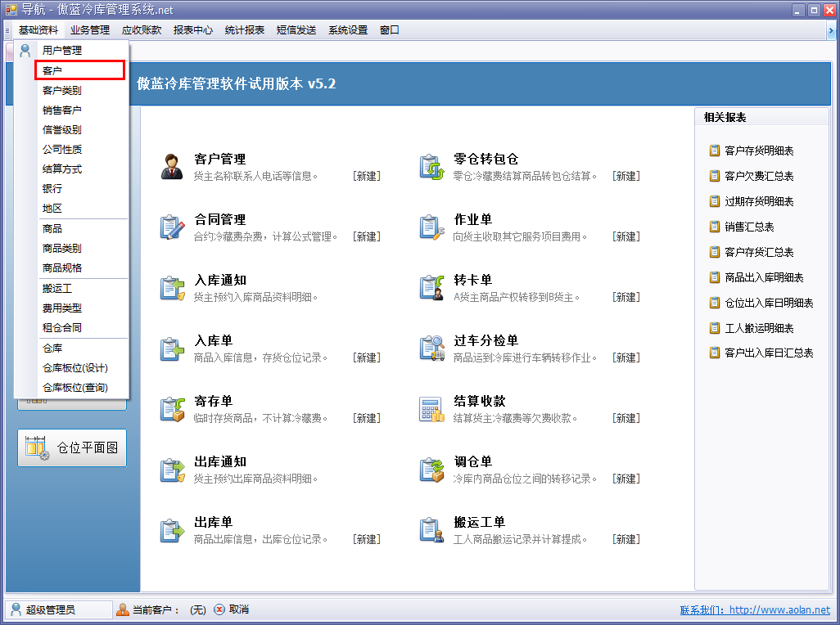Expand the 报表中心 menu
Image resolution: width=840 pixels, height=625 pixels.
pos(193,30)
